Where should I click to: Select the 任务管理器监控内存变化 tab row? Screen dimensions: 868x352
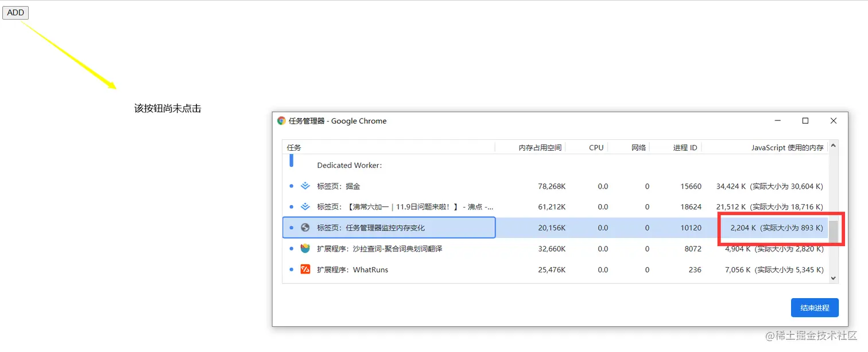pyautogui.click(x=555, y=228)
